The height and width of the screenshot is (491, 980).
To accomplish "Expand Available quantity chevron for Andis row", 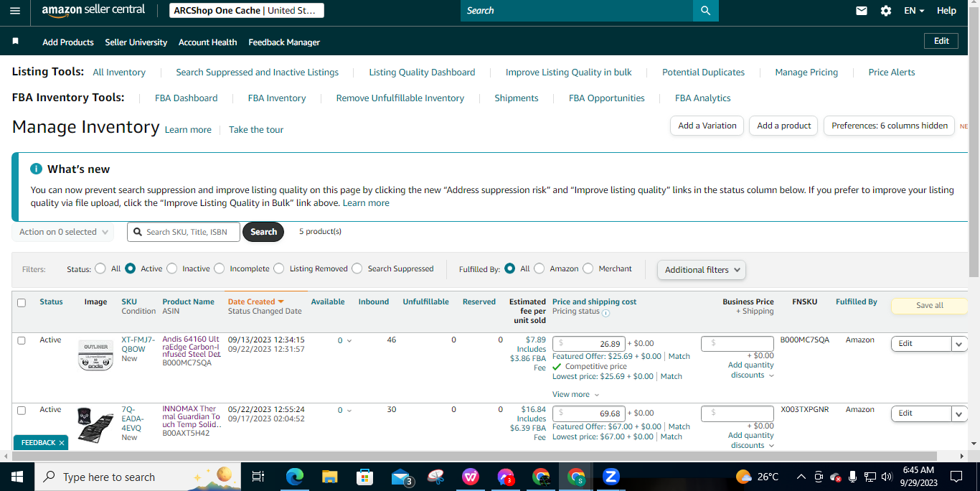I will [x=349, y=341].
